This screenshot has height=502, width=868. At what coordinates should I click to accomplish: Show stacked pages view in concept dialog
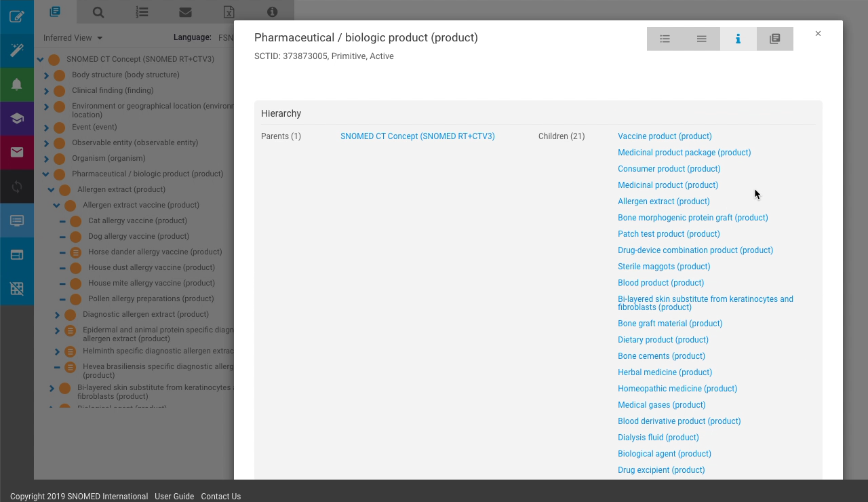coord(775,39)
